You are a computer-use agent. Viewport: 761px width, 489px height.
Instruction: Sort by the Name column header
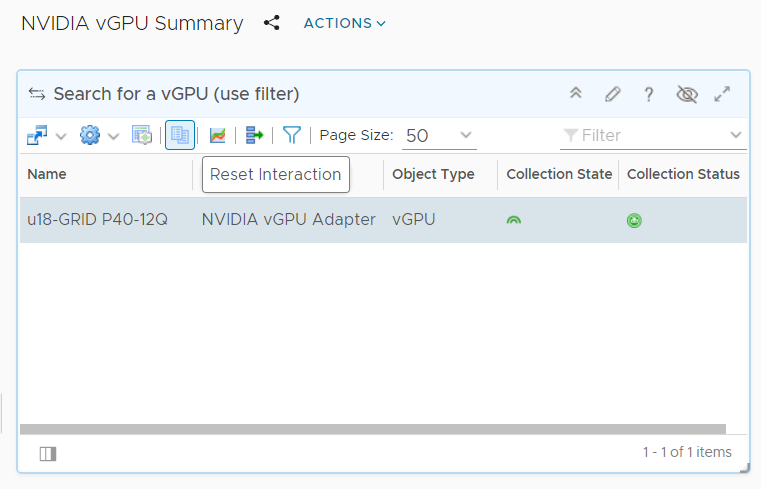click(x=47, y=174)
